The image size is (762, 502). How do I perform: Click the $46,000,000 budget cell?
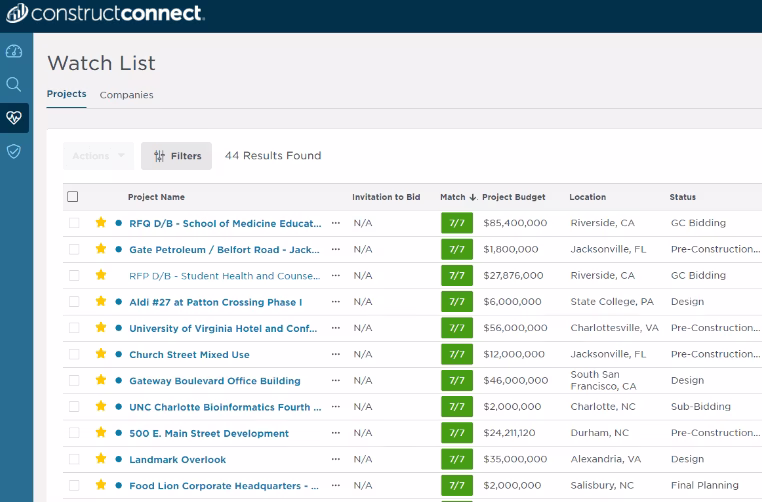[x=516, y=381]
